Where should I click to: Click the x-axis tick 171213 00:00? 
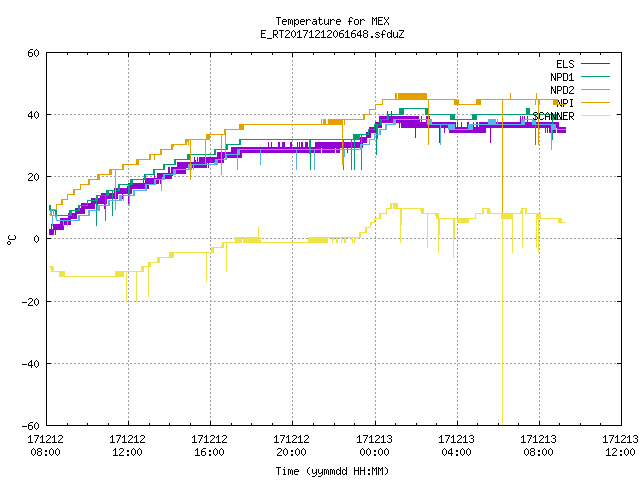374,446
